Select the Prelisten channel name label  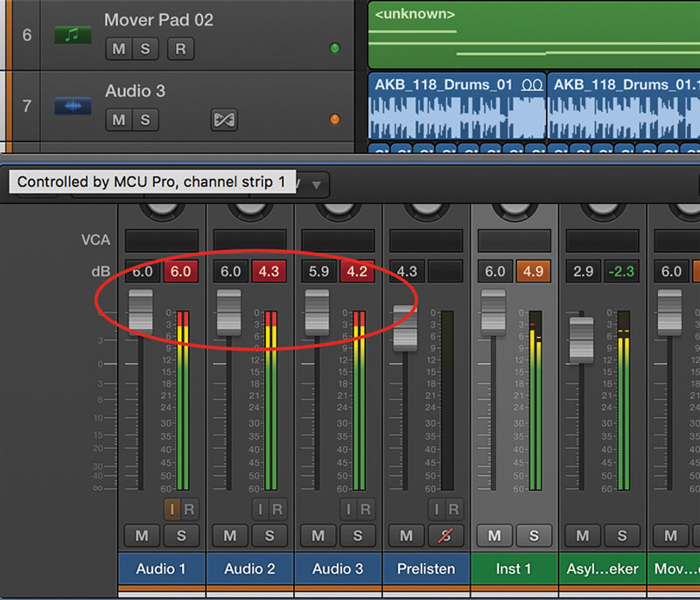pyautogui.click(x=426, y=569)
